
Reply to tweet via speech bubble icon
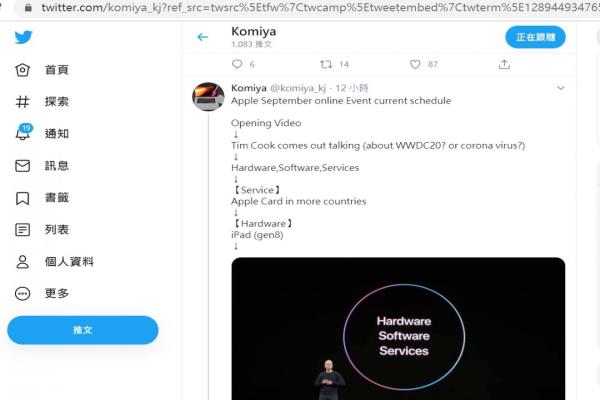pyautogui.click(x=237, y=64)
